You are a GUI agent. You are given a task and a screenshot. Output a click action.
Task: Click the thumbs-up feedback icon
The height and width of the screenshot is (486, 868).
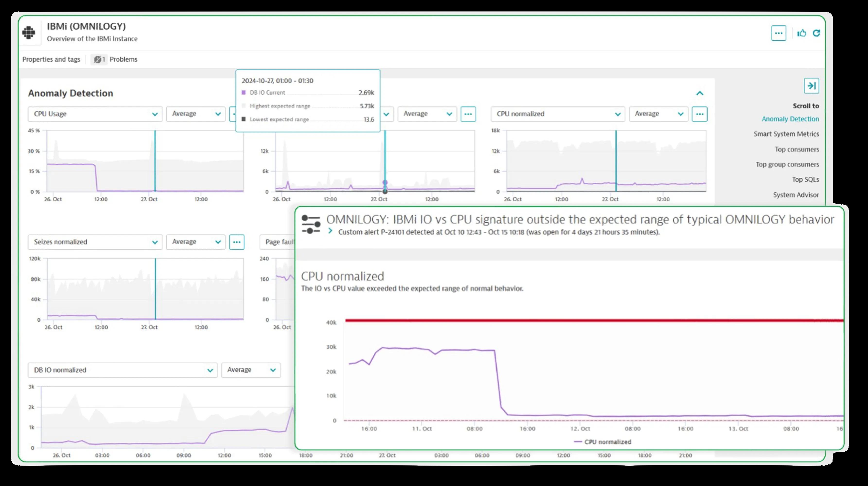coord(802,33)
